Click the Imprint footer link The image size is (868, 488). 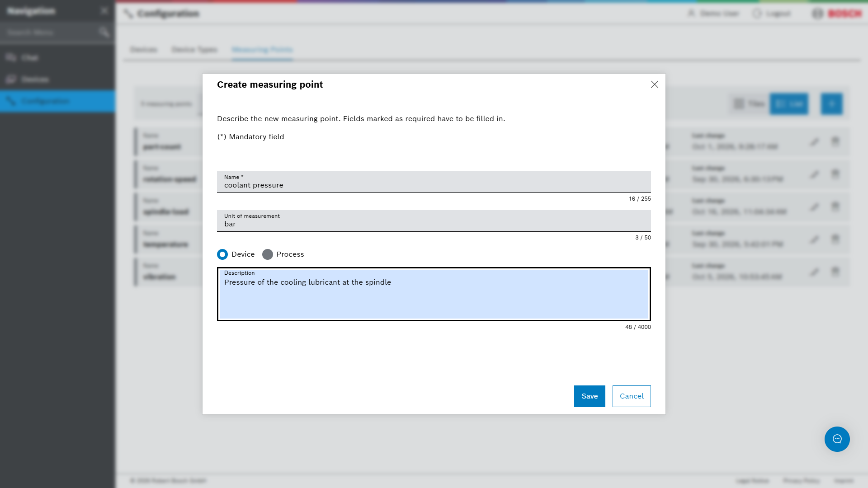[x=844, y=481]
